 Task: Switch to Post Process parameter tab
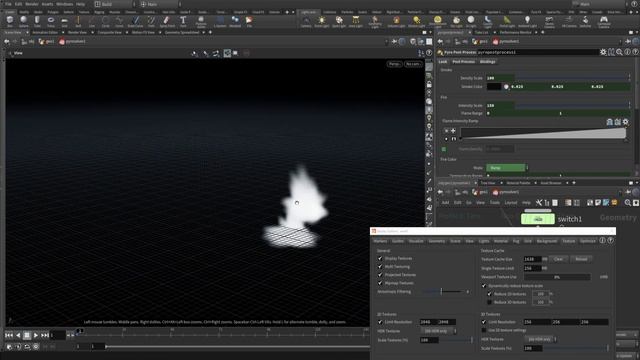(x=464, y=62)
